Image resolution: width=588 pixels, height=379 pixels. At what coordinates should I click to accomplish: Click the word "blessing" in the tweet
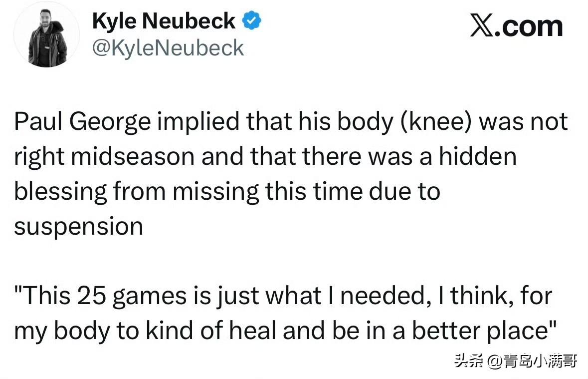click(x=60, y=192)
